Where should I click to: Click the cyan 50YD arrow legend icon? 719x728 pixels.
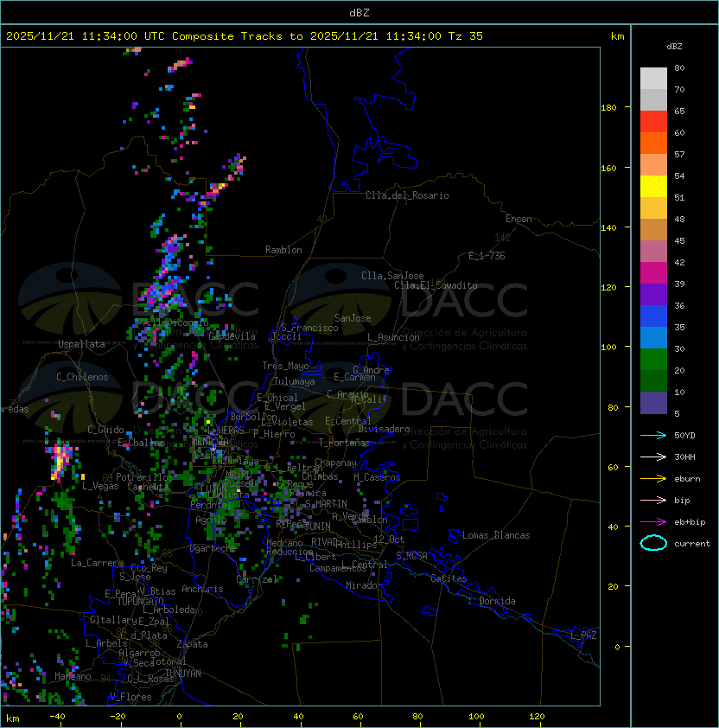click(x=653, y=435)
